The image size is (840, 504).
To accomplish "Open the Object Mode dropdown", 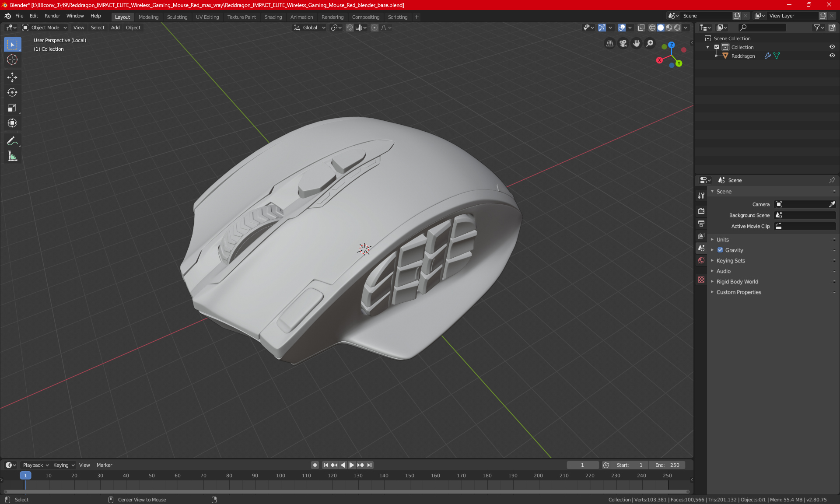I will pyautogui.click(x=45, y=28).
